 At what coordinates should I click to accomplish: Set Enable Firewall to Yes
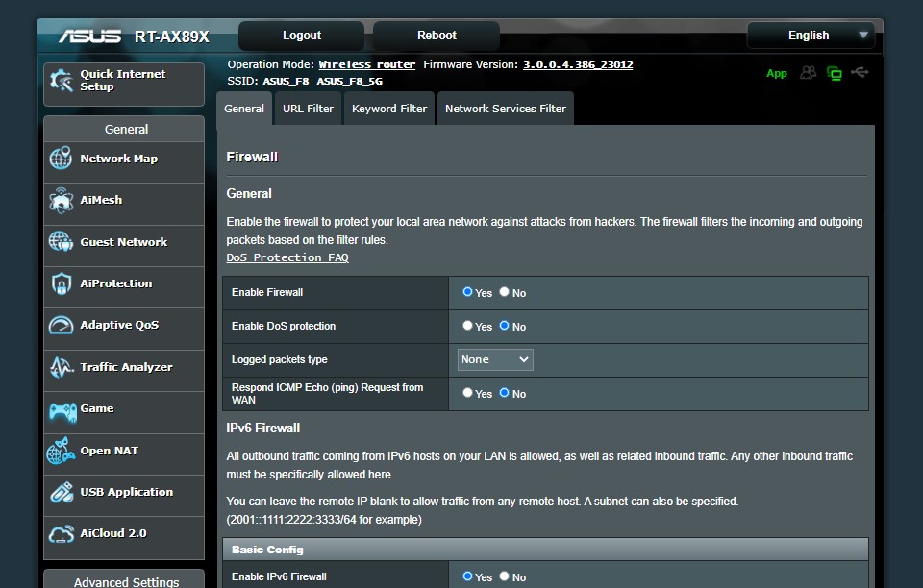(467, 292)
